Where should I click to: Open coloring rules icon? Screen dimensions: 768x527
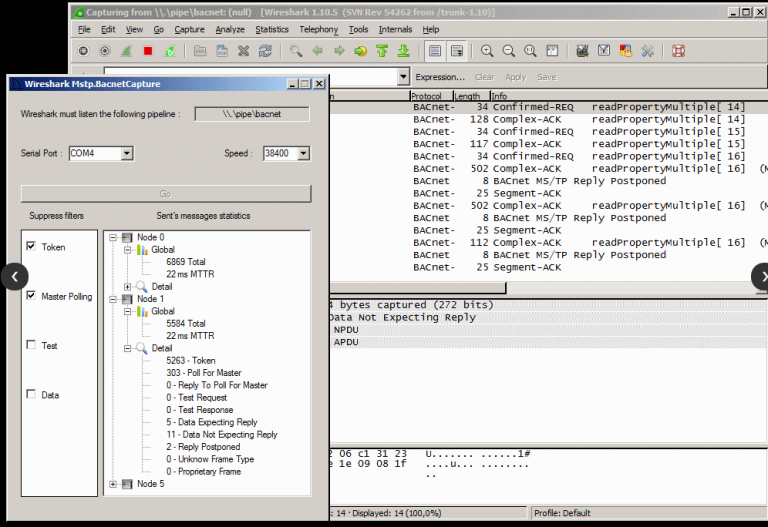(625, 51)
